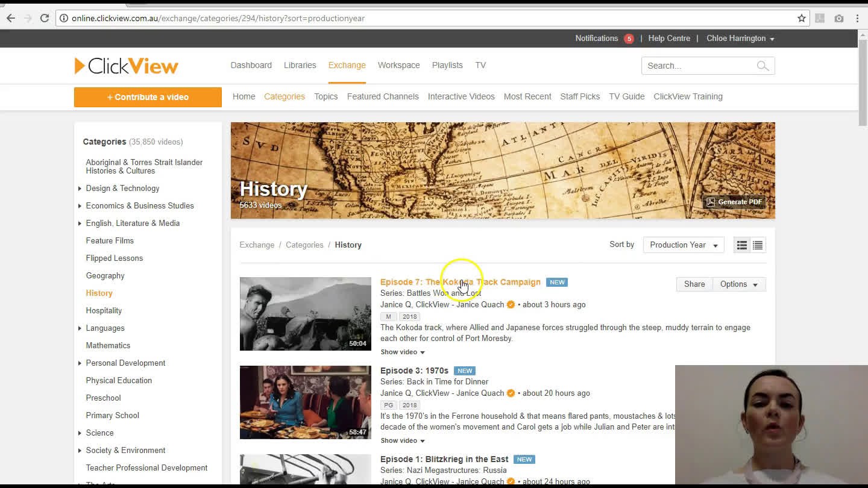This screenshot has height=488, width=868.
Task: Click verified badge next to Kokoda uploader
Action: 511,305
